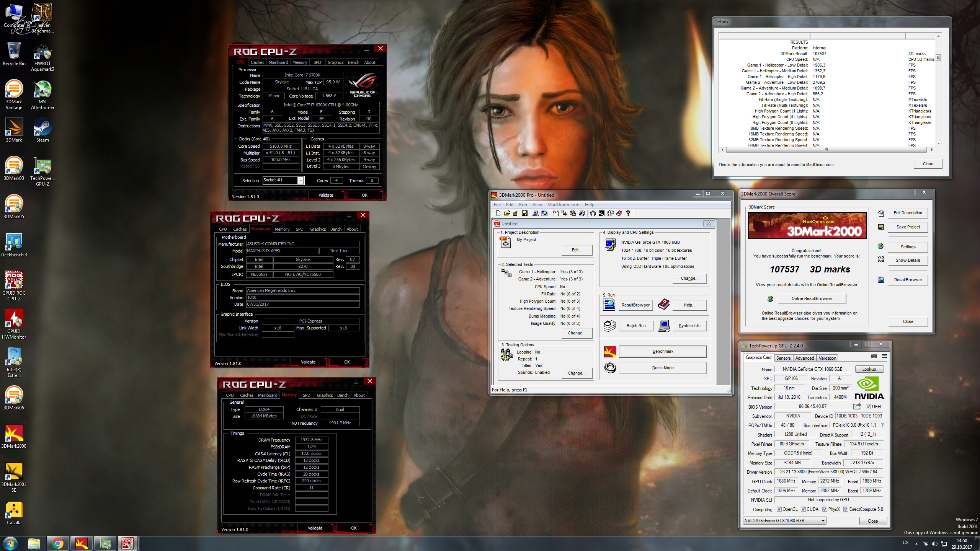
Task: Switch to Sensors tab in GPU-Z
Action: pyautogui.click(x=783, y=358)
